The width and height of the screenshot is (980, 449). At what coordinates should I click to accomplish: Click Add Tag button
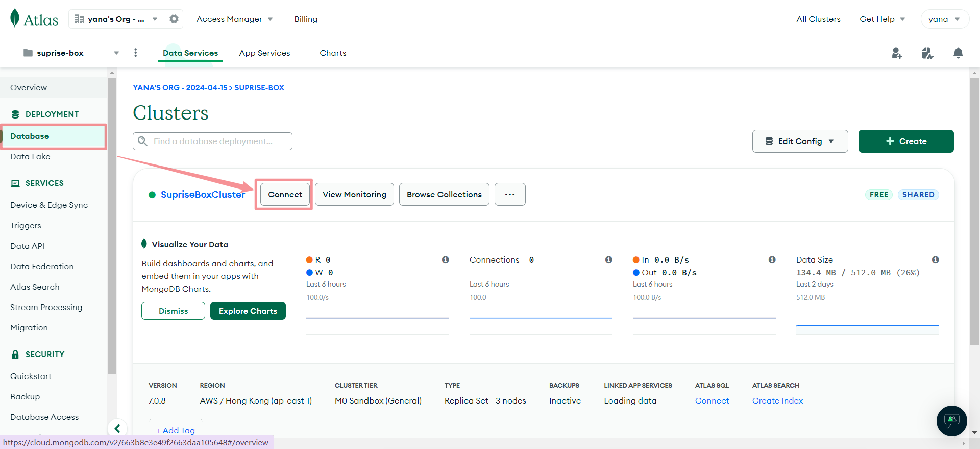pyautogui.click(x=176, y=430)
